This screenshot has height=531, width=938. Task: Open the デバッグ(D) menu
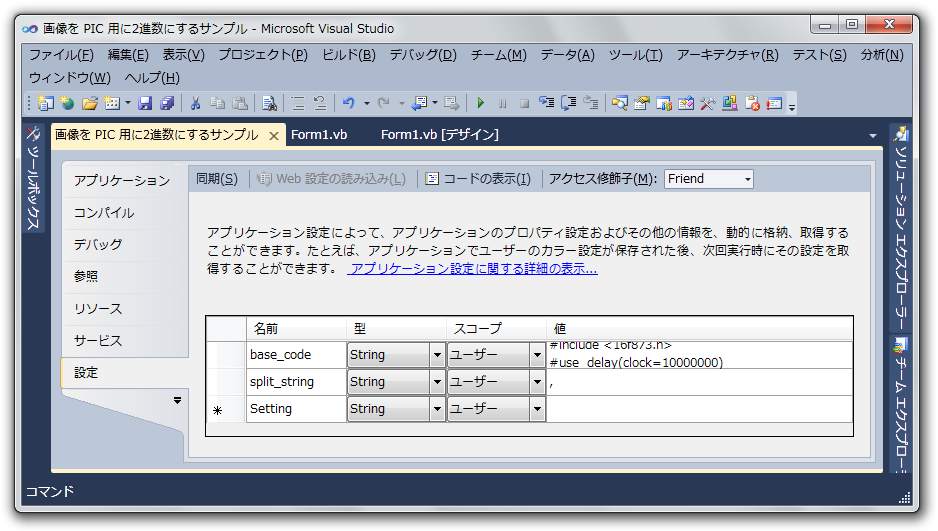(x=423, y=55)
